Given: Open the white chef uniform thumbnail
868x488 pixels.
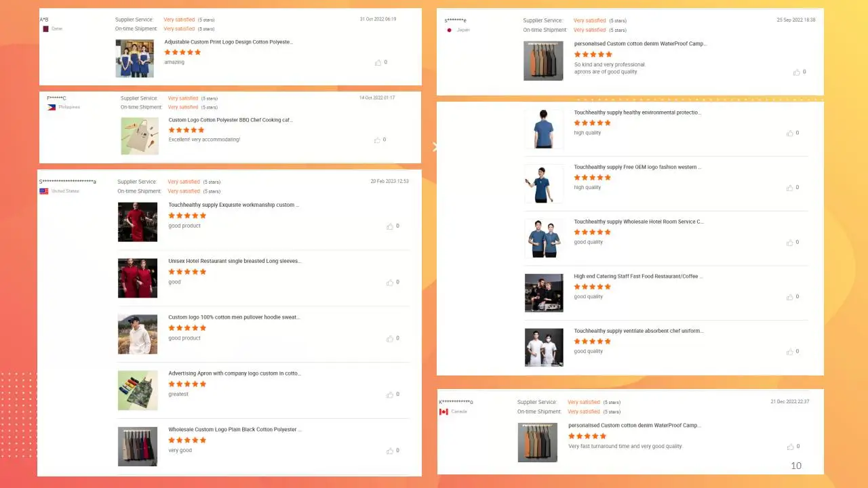Looking at the screenshot, I should pyautogui.click(x=544, y=348).
